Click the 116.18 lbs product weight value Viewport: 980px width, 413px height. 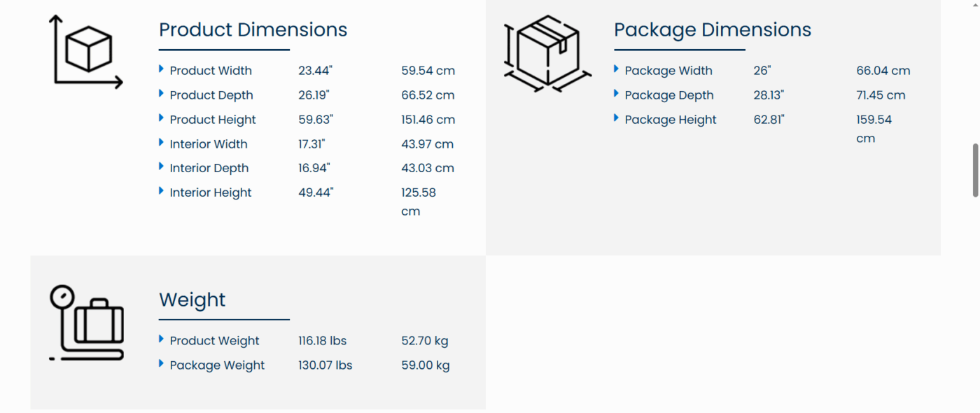pos(323,341)
